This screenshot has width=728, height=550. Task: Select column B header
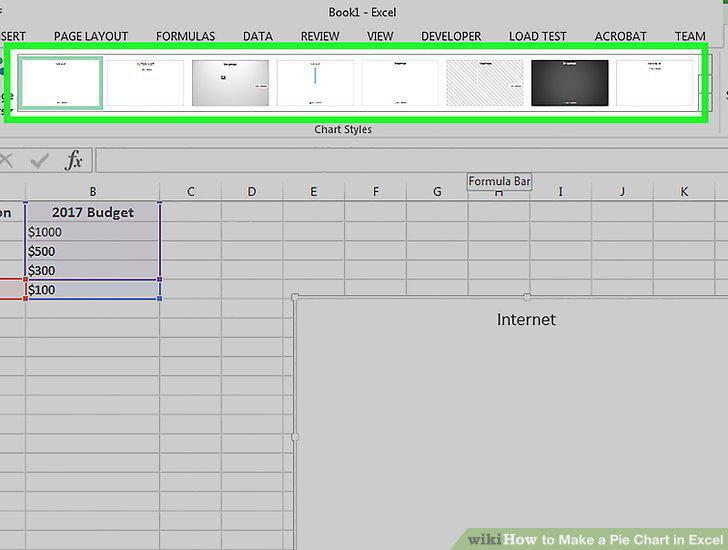click(x=92, y=192)
